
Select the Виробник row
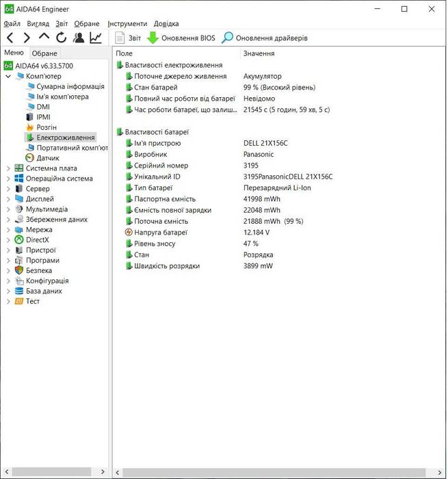click(200, 154)
